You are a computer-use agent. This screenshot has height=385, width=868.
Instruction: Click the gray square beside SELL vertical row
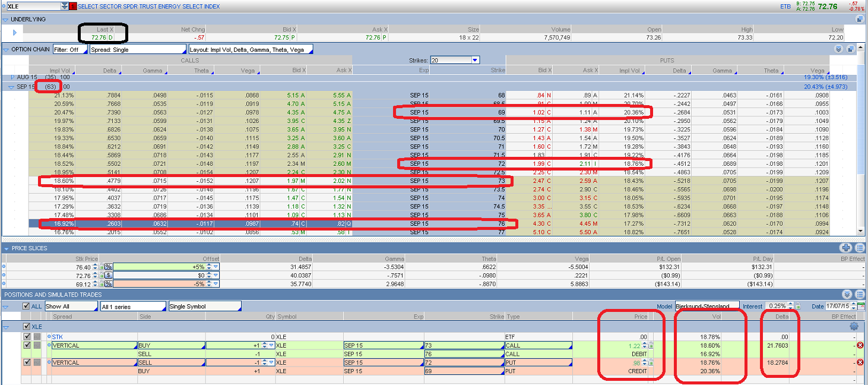coord(37,362)
